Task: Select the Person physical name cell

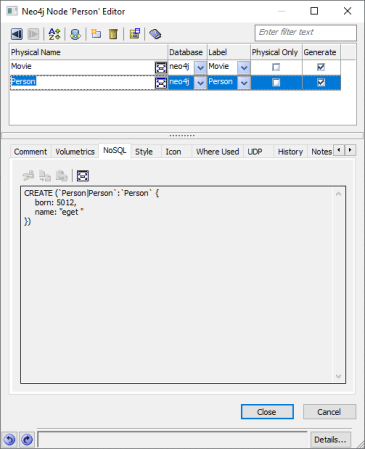Action: 82,82
